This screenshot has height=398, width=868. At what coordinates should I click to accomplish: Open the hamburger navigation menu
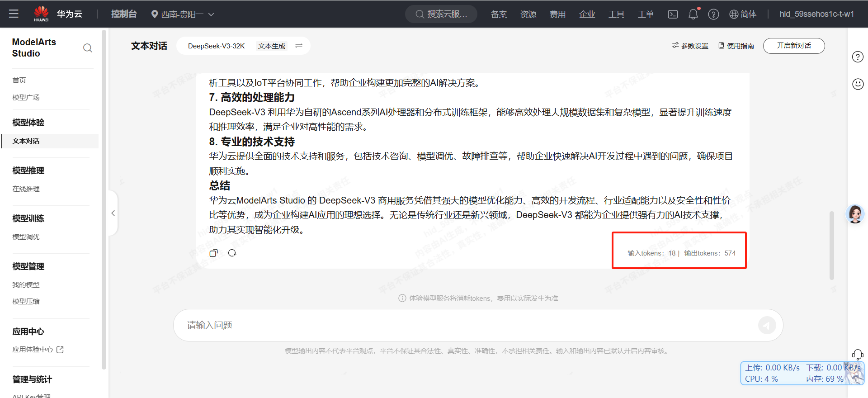[14, 14]
